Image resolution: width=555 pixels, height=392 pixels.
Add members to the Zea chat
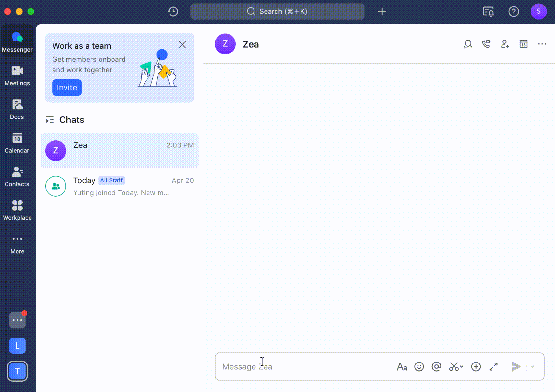[x=505, y=44]
